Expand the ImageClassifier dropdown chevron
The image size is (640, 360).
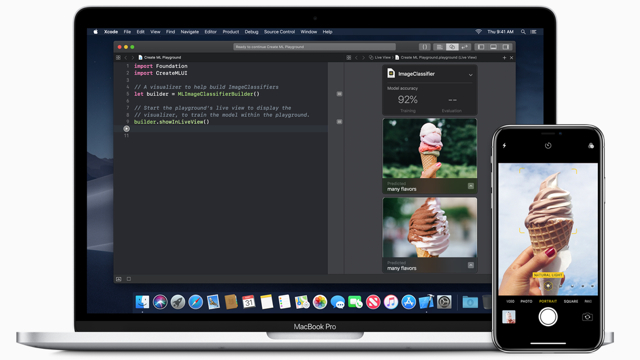point(470,75)
